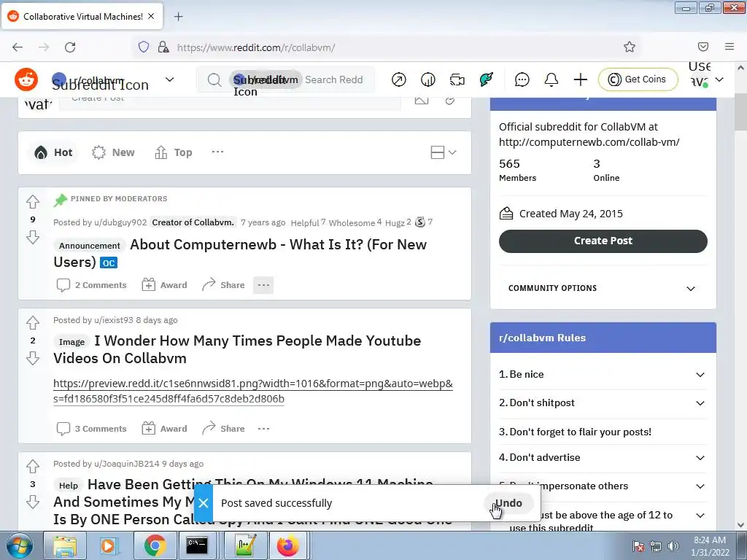Go back with Firefox back arrow
Screen dimensions: 747x560
pyautogui.click(x=18, y=47)
